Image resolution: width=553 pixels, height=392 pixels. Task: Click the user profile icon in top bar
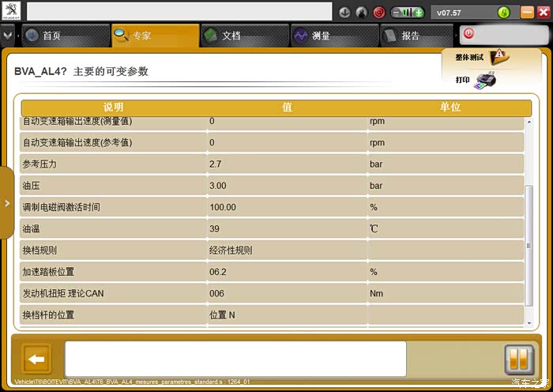click(361, 13)
